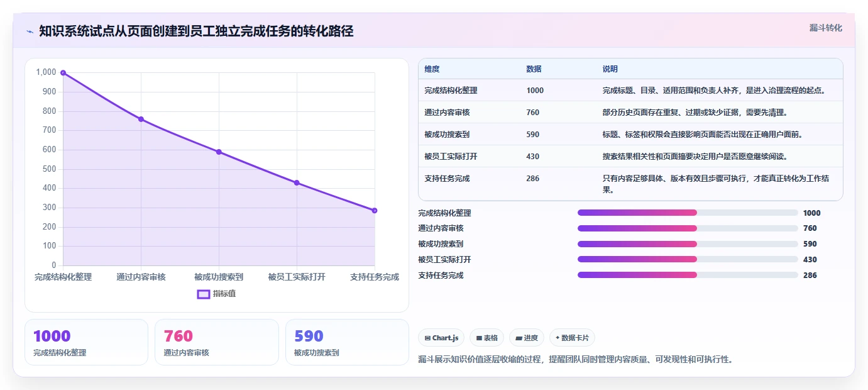Image resolution: width=868 pixels, height=390 pixels.
Task: Click the footer note starting 漏斗展示知识价值
Action: tap(576, 359)
